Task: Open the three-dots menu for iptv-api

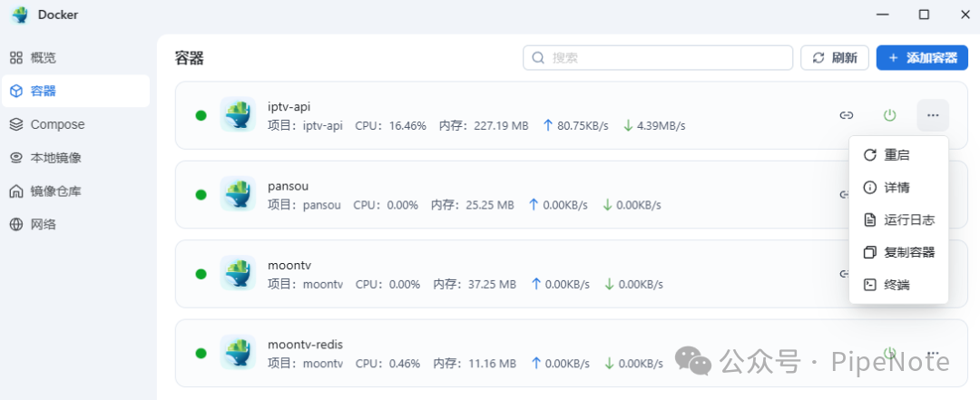Action: (x=933, y=115)
